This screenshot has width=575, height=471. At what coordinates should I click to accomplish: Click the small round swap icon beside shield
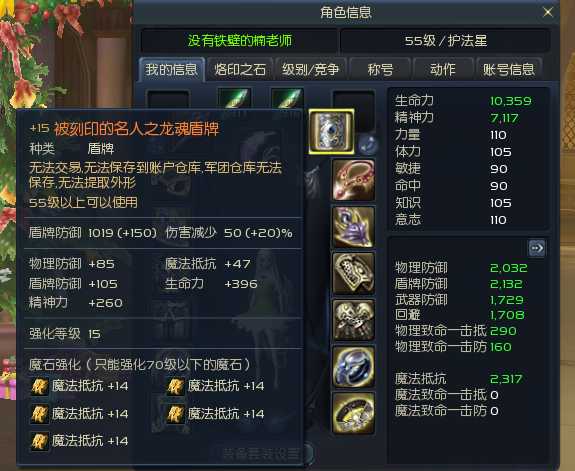[367, 145]
